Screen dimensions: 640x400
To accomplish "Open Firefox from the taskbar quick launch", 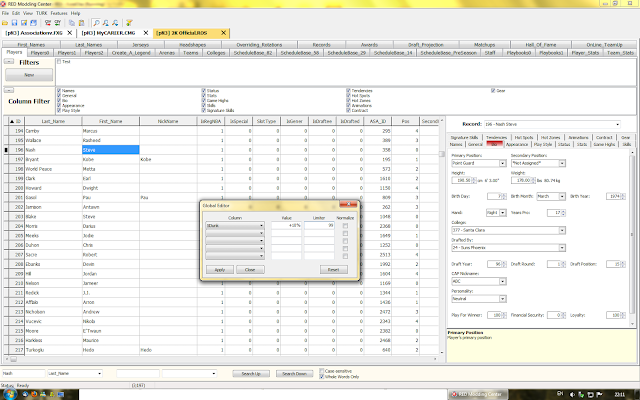I will [34, 394].
